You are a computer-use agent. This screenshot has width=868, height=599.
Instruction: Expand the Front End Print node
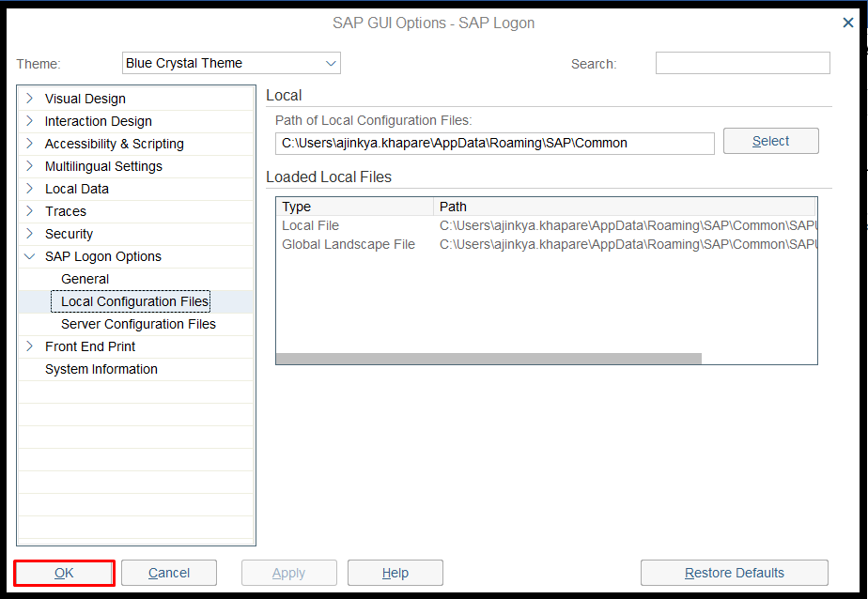point(30,346)
